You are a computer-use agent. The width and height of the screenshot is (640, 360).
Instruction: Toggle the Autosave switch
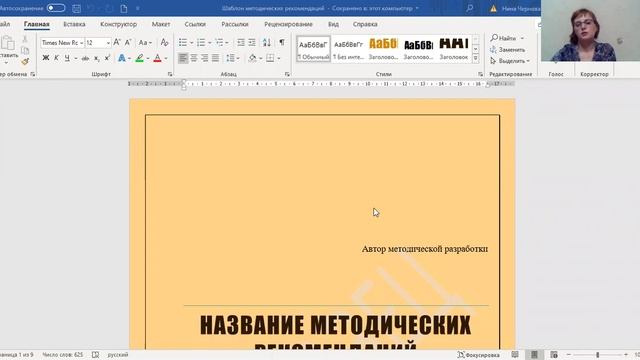(x=56, y=8)
